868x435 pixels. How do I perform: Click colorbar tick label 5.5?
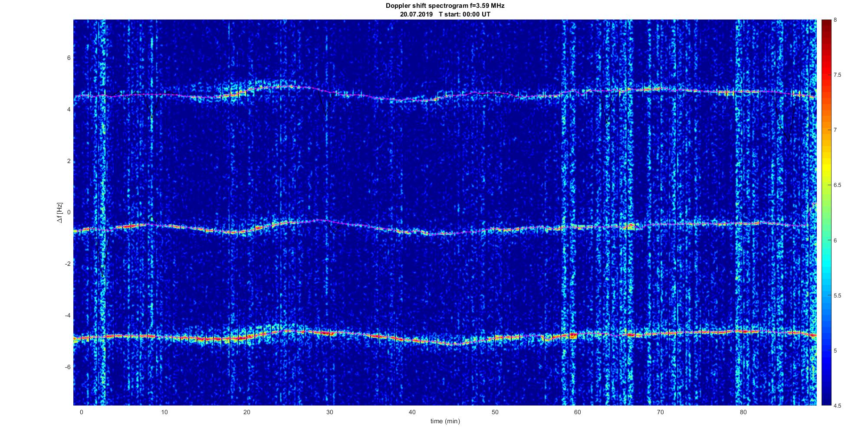coord(838,295)
